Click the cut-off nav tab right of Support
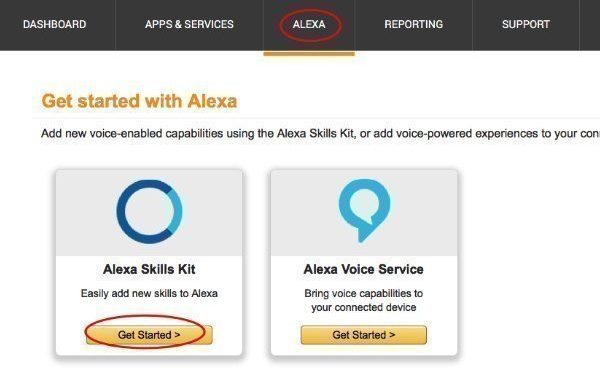This screenshot has height=388, width=600. click(590, 24)
